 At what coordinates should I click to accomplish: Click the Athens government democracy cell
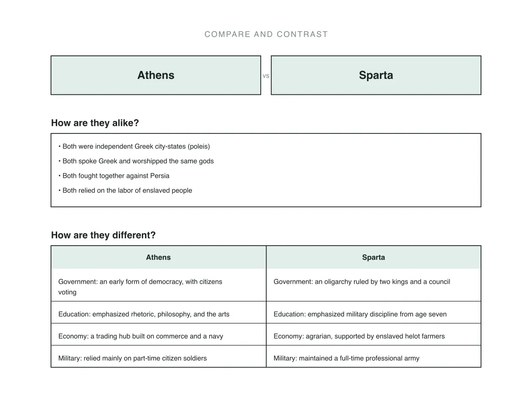pos(159,285)
